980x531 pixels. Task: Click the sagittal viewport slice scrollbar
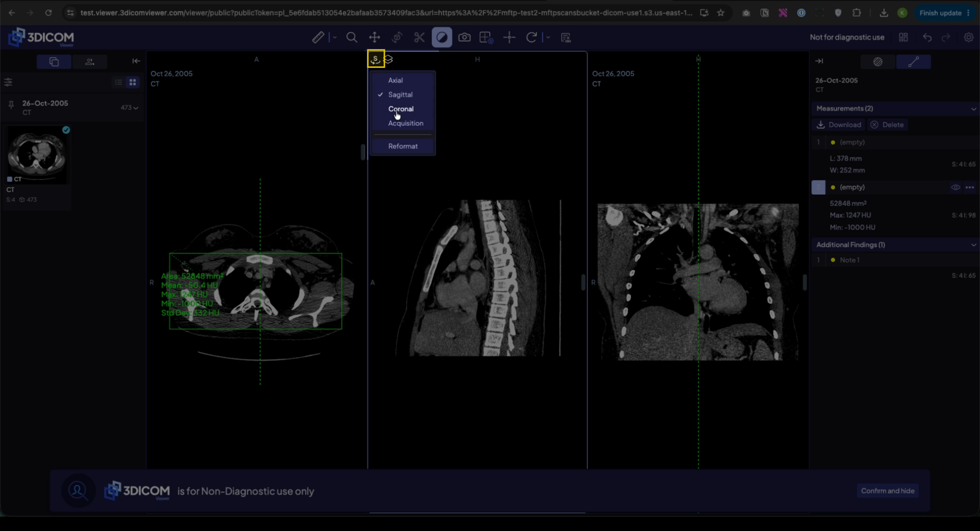[583, 282]
